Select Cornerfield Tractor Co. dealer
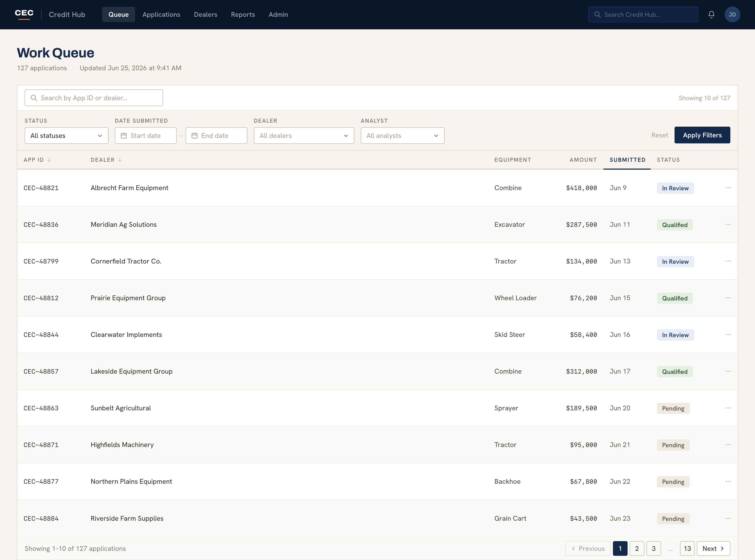Viewport: 755px width, 560px height. [x=126, y=261]
